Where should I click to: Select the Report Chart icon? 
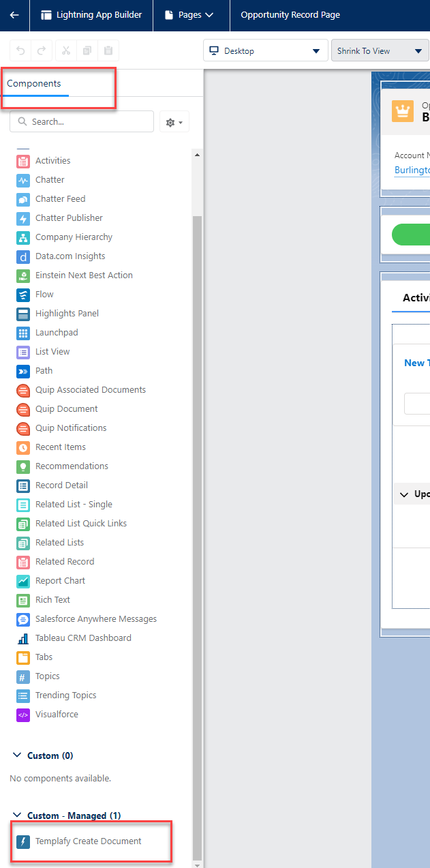coord(23,581)
